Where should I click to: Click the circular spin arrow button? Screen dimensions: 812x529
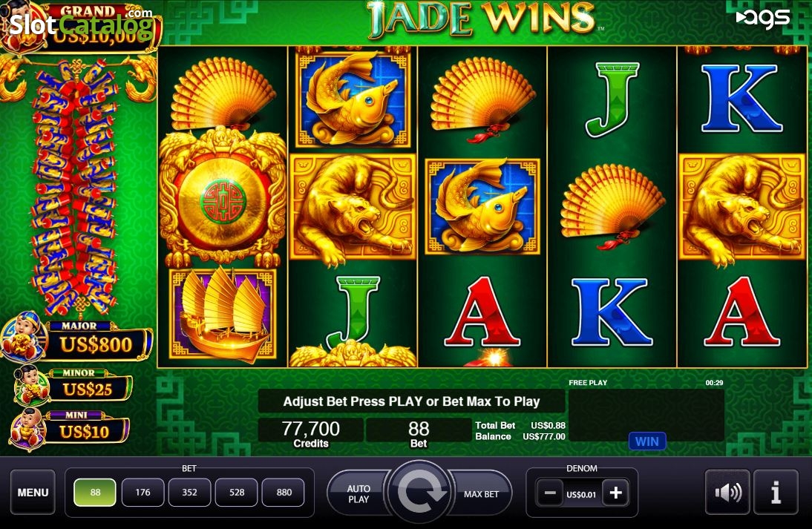tap(419, 491)
